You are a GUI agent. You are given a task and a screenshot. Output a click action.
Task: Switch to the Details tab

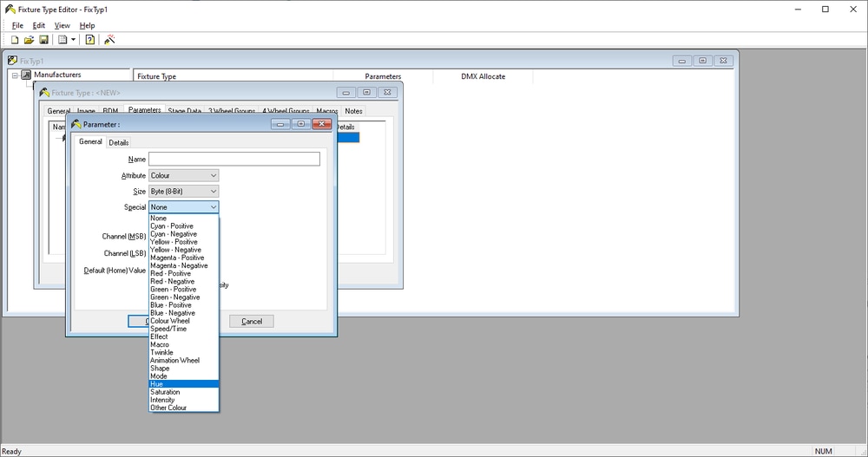[119, 142]
